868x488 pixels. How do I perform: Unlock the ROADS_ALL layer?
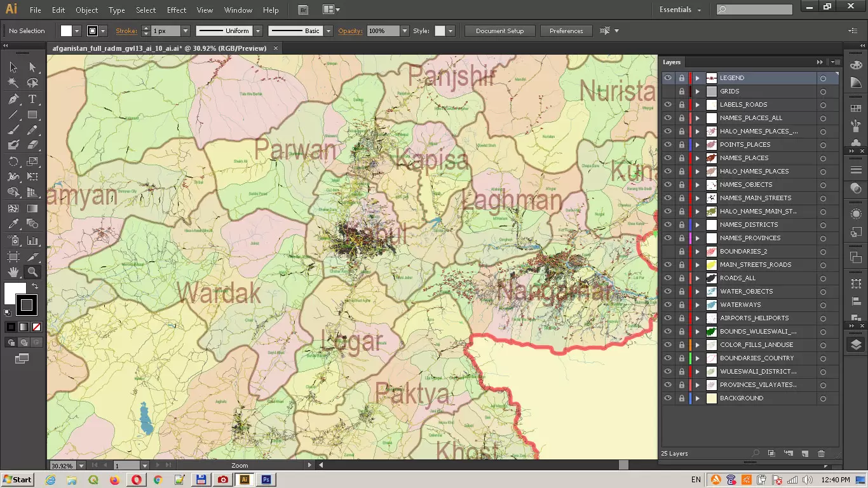pyautogui.click(x=682, y=278)
